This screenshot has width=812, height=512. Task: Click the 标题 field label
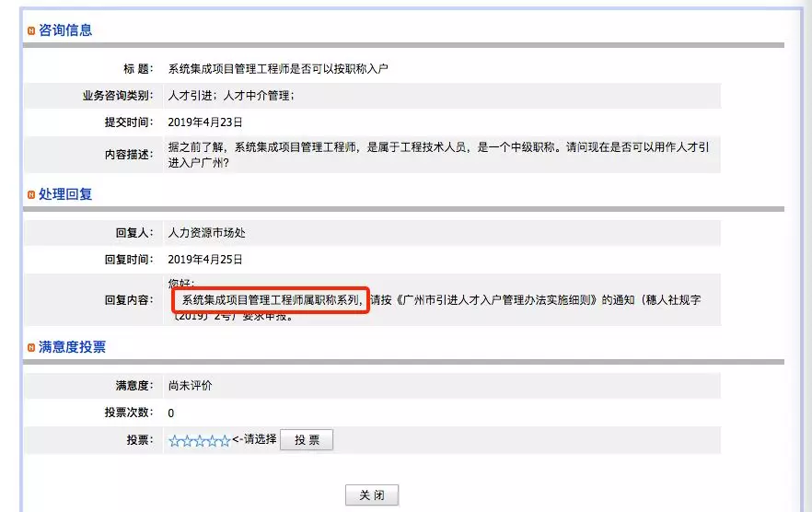138,68
